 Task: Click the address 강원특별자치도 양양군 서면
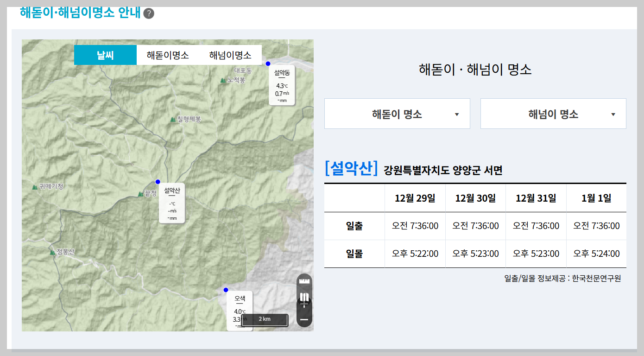click(443, 171)
